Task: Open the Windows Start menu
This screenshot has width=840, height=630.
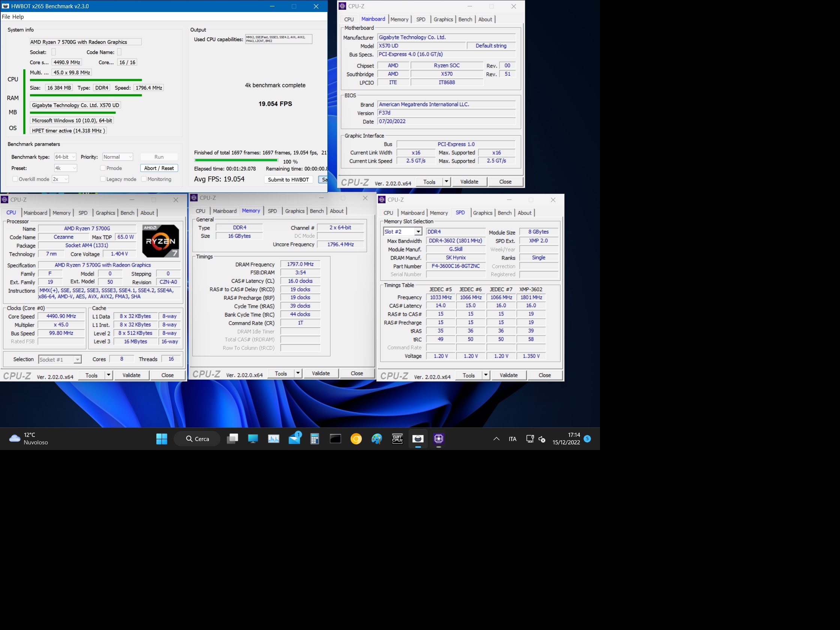Action: [162, 439]
